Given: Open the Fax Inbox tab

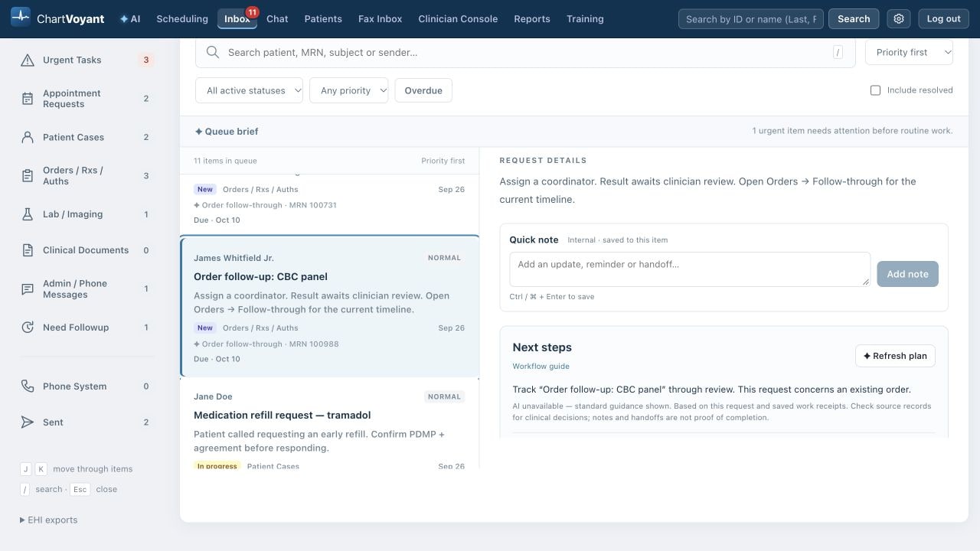Looking at the screenshot, I should pos(380,19).
